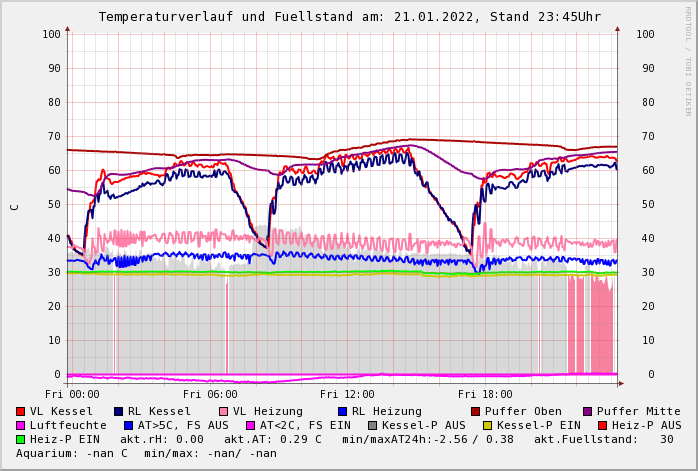Select the pink VL Heizung legend swatch
The width and height of the screenshot is (698, 471).
[x=224, y=411]
